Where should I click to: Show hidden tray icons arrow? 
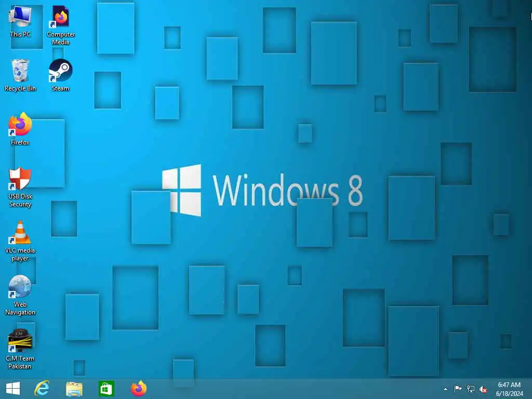coord(445,389)
